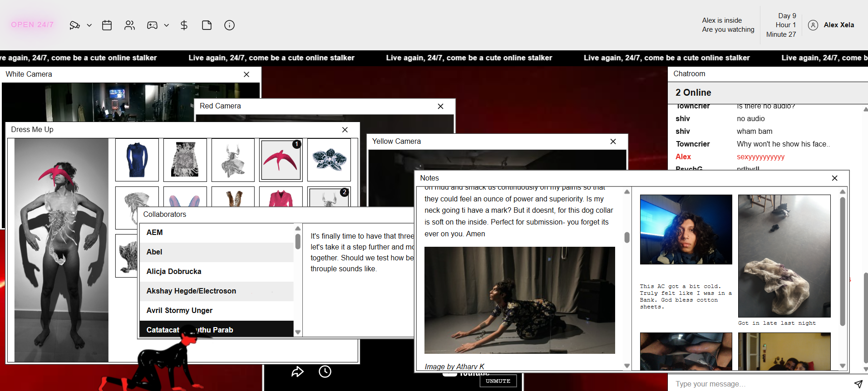Open the game controller icon
The image size is (868, 391).
(x=152, y=25)
